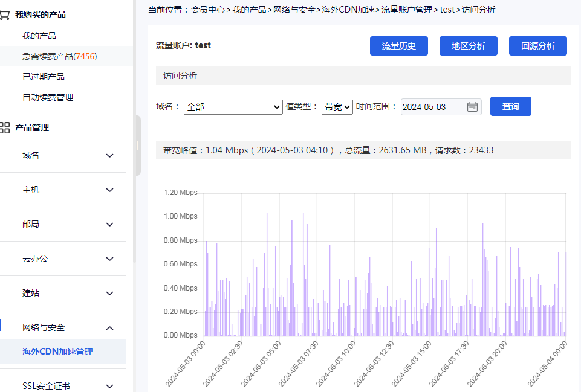Open the calendar icon in date field
The image size is (581, 392).
pos(472,107)
